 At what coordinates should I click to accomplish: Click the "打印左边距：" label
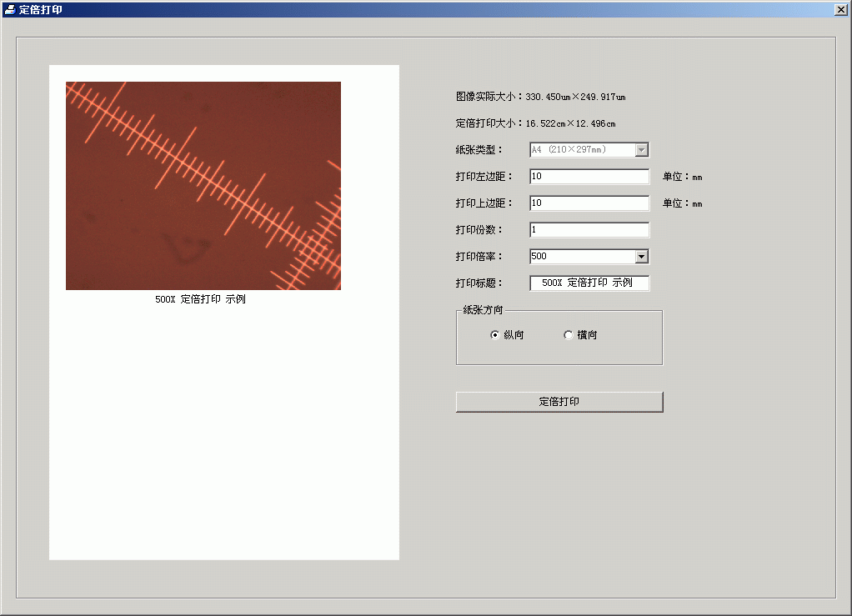point(484,177)
